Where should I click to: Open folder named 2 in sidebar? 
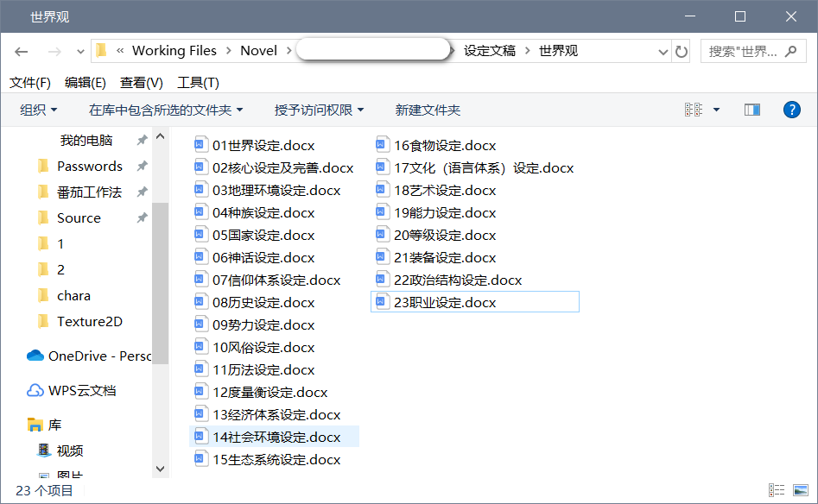pyautogui.click(x=60, y=270)
